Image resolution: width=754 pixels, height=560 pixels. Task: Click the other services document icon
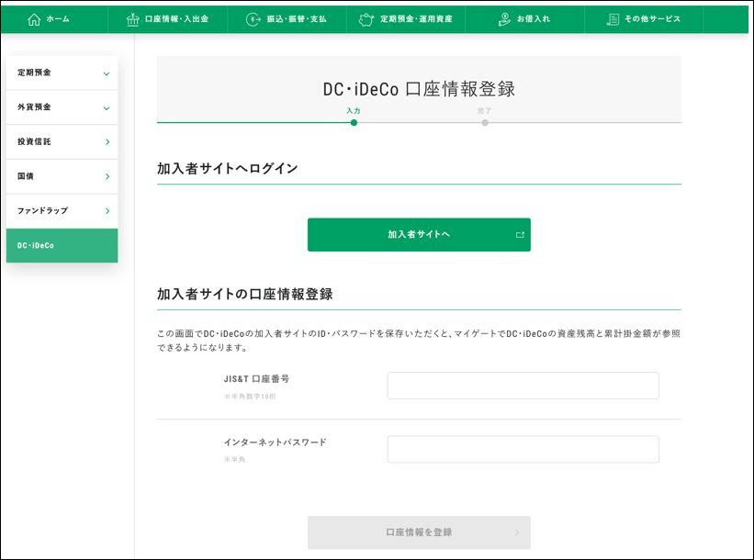613,19
